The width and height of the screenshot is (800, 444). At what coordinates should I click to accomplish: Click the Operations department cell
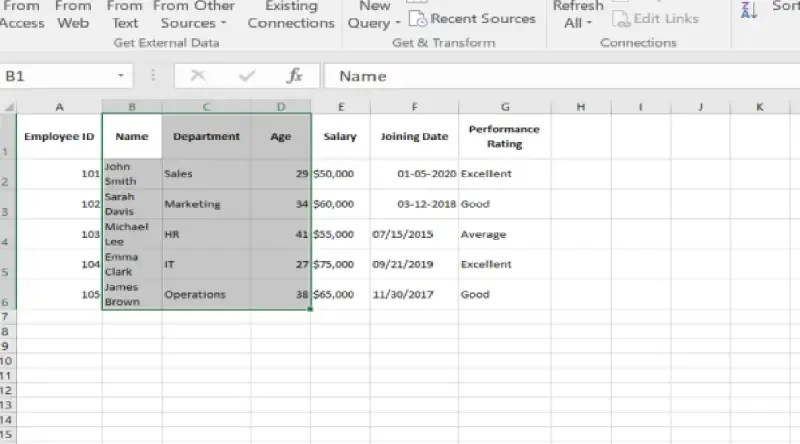coord(207,294)
